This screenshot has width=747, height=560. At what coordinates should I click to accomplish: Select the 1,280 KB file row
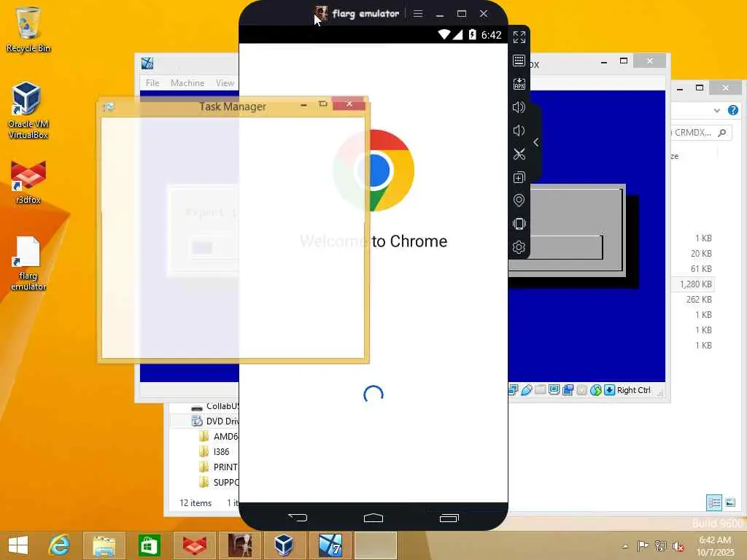[694, 284]
